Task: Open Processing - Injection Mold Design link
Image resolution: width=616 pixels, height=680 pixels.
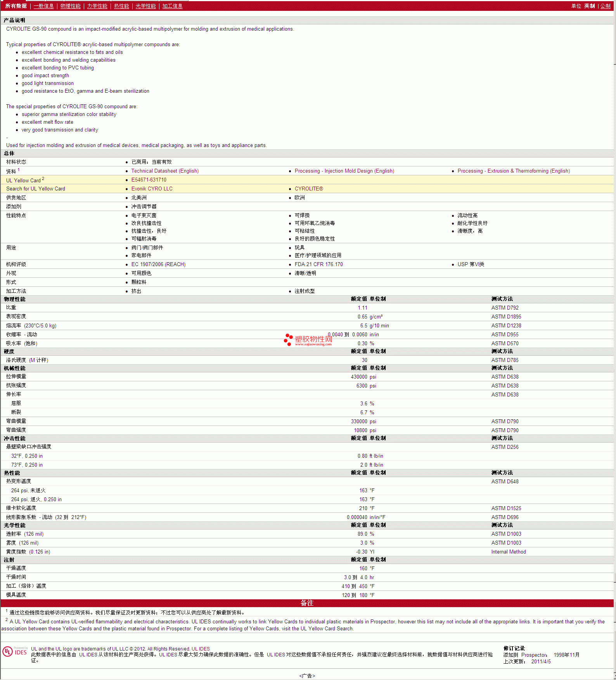Action: click(x=344, y=171)
